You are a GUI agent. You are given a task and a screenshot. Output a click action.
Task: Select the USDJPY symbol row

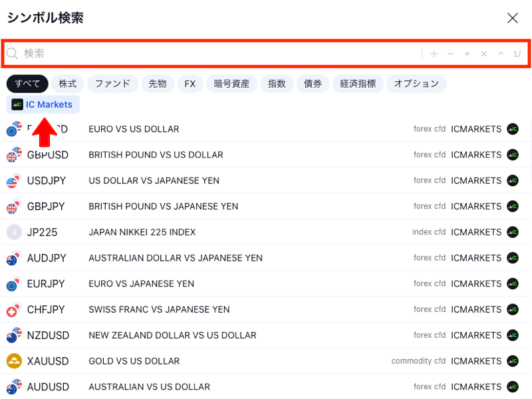265,180
